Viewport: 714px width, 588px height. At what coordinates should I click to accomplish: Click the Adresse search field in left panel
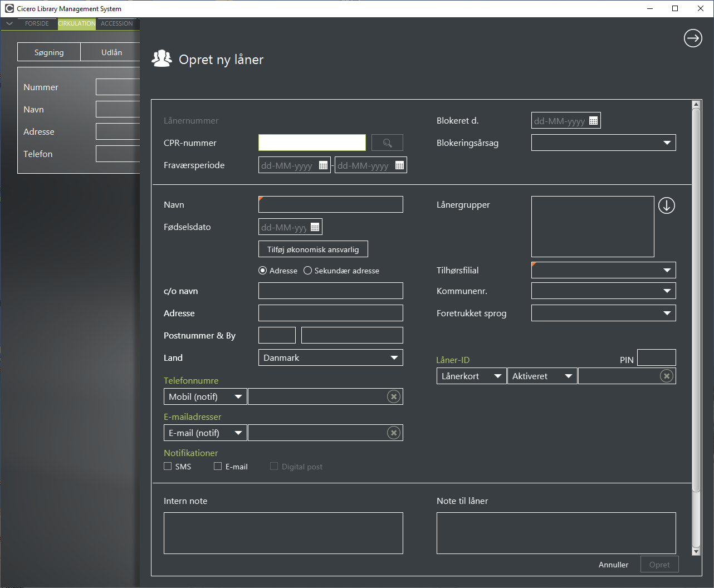click(118, 132)
